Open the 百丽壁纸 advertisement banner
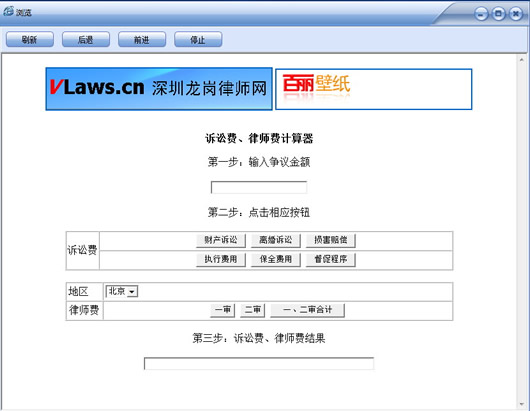Image resolution: width=530 pixels, height=411 pixels. click(374, 89)
